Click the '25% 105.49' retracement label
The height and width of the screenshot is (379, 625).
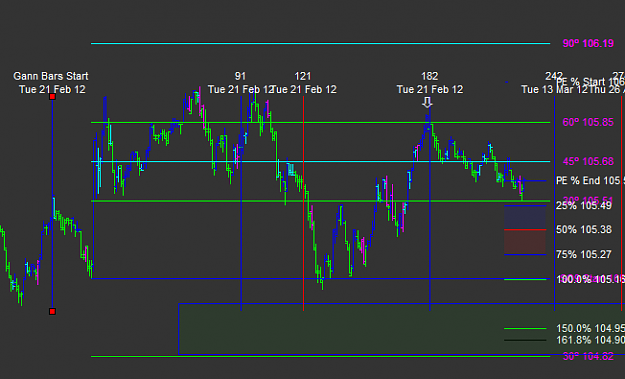coord(584,205)
